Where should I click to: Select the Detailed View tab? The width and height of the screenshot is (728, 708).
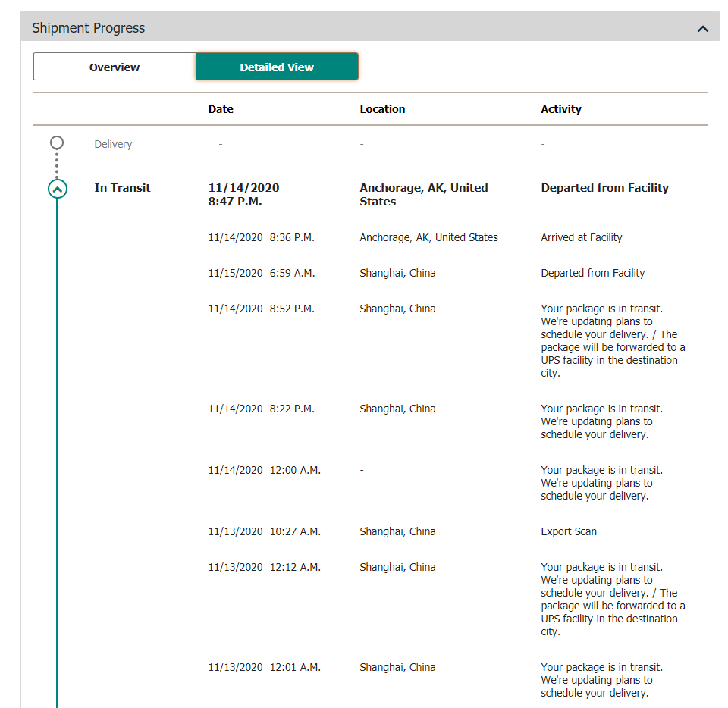[277, 67]
